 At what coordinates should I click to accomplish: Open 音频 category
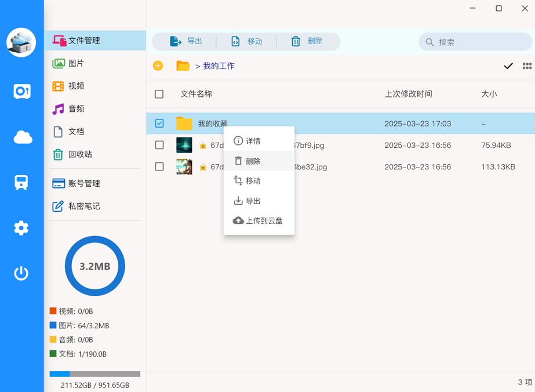95,108
